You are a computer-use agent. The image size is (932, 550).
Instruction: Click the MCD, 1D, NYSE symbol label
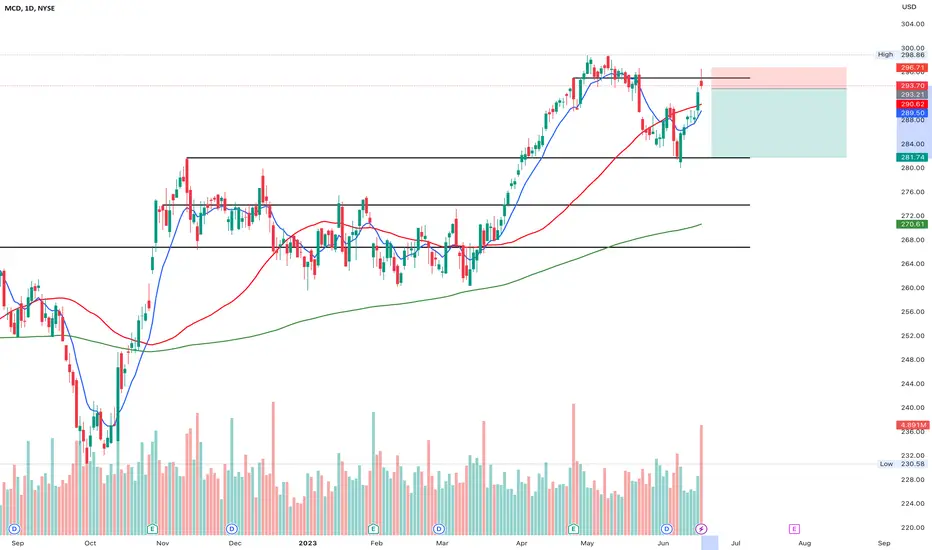30,8
